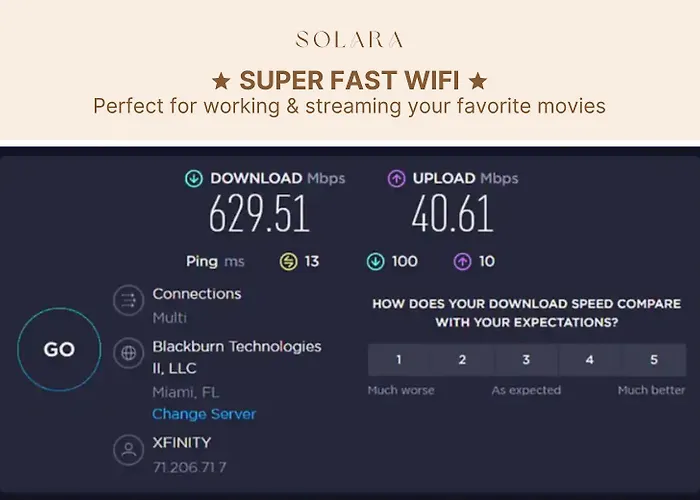The width and height of the screenshot is (700, 500).
Task: Rate download speed as 1, much worse
Action: (399, 360)
